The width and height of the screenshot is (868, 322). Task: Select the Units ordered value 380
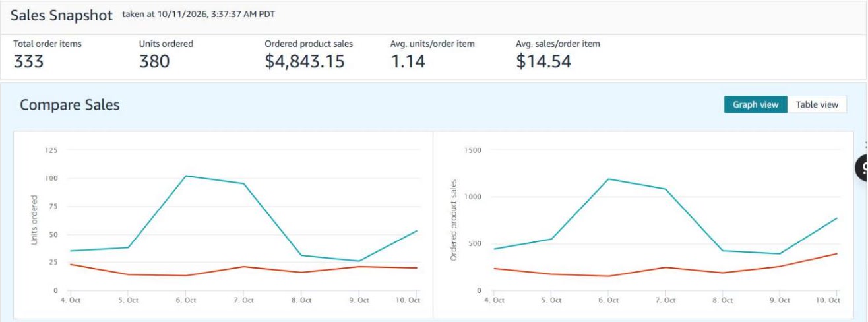coord(154,61)
